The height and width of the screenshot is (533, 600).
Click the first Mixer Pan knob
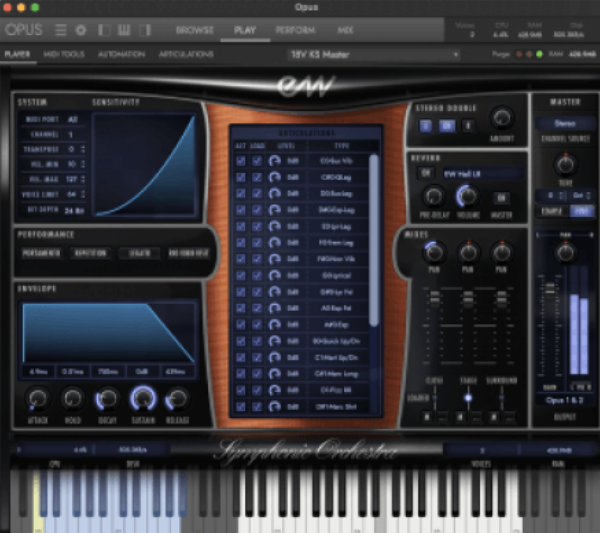pyautogui.click(x=434, y=252)
